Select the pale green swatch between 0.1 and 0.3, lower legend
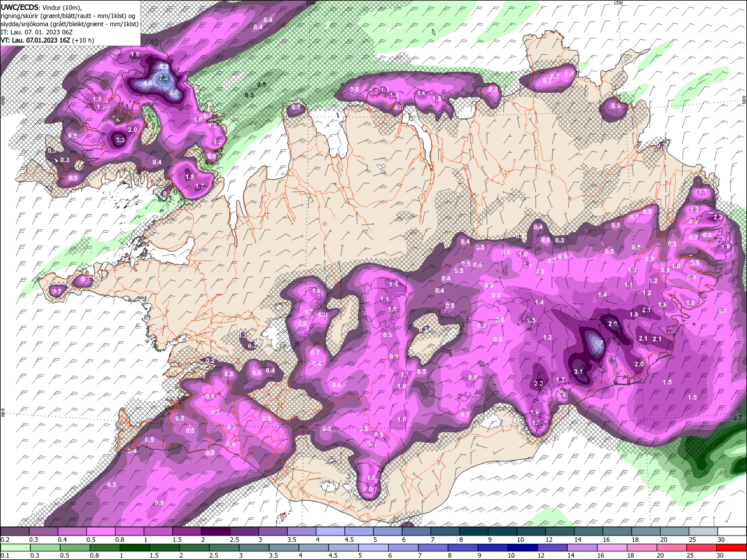 coord(15,548)
